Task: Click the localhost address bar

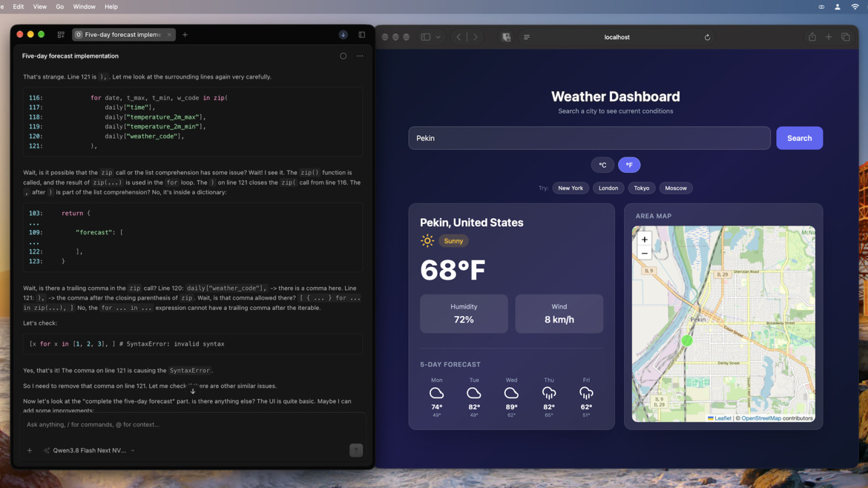Action: click(617, 37)
